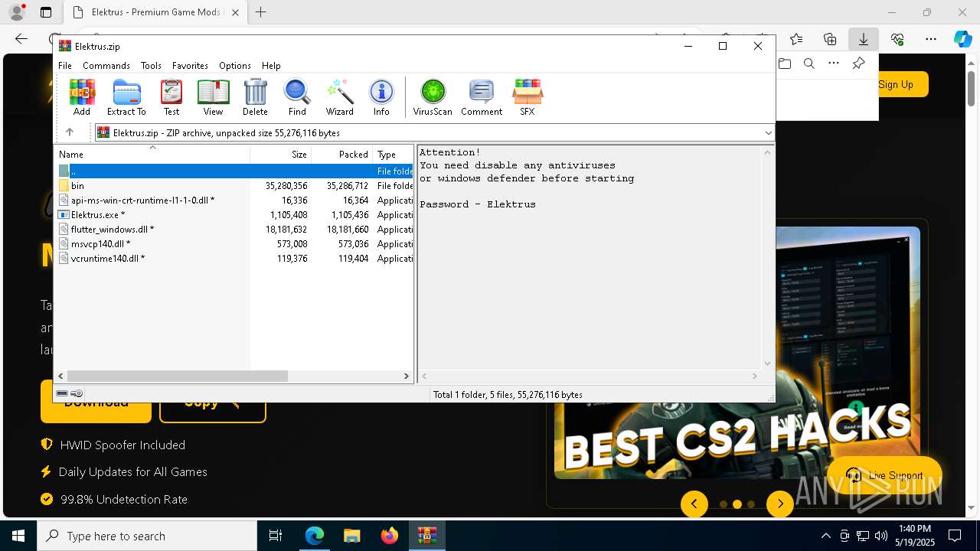
Task: Close the Elektrus browser tab
Action: pyautogui.click(x=235, y=12)
